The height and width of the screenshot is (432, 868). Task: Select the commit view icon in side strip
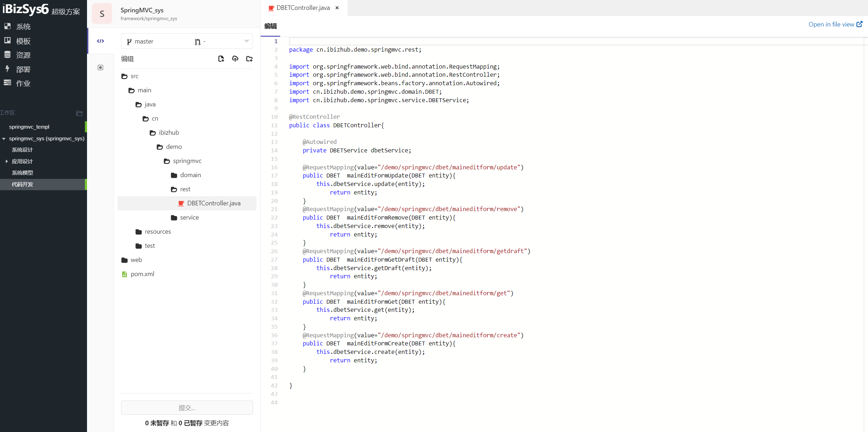tap(100, 68)
